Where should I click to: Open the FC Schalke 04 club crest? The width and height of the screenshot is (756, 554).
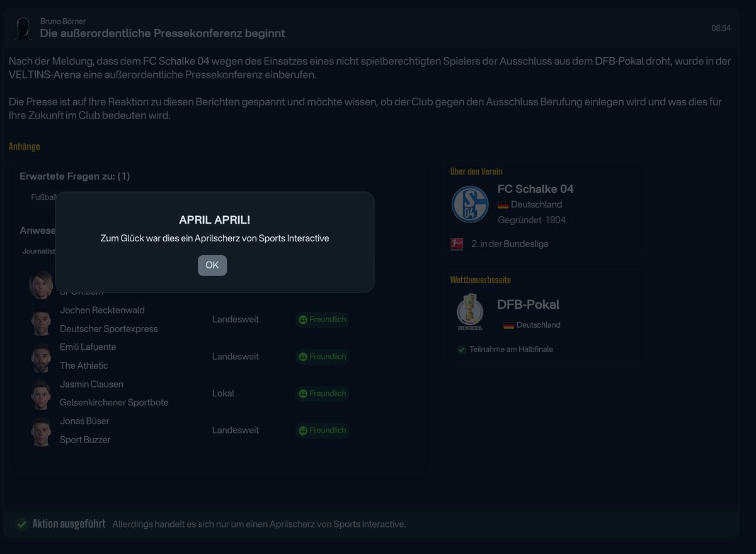470,204
